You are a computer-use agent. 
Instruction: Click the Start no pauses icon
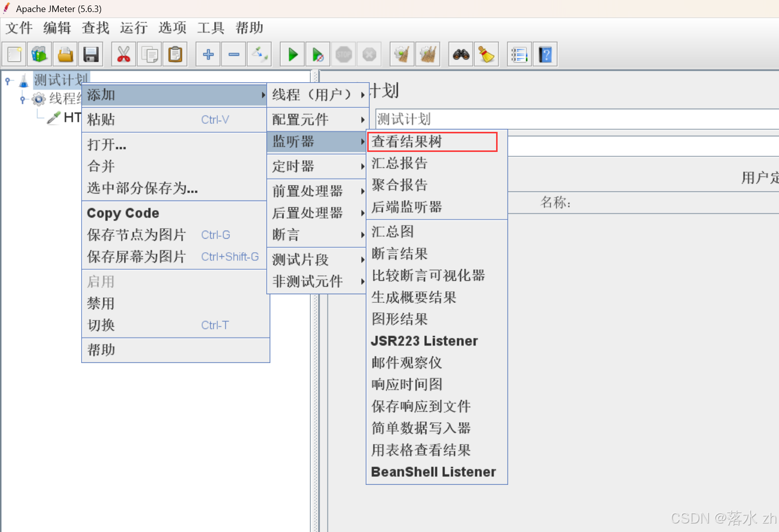coord(318,54)
